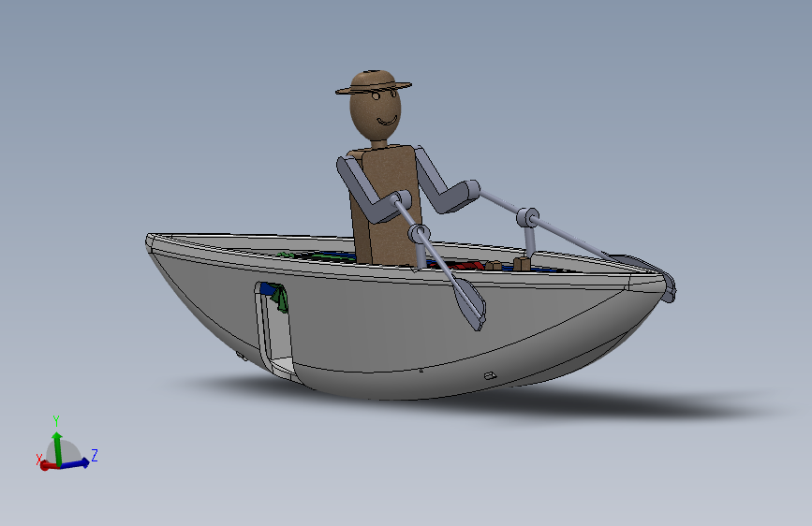Select the near oar blade in front of hull
Screen dimensions: 812x526
point(470,305)
